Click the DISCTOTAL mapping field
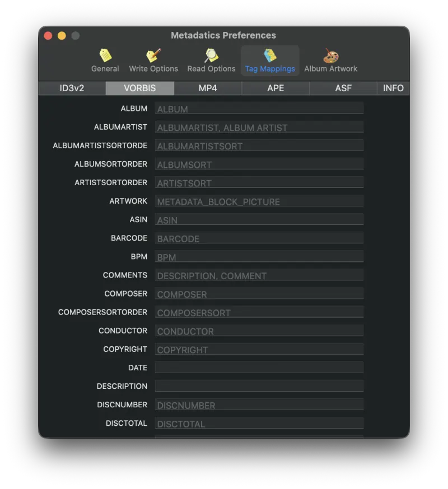Screen dimensions: 448x489 (x=259, y=423)
